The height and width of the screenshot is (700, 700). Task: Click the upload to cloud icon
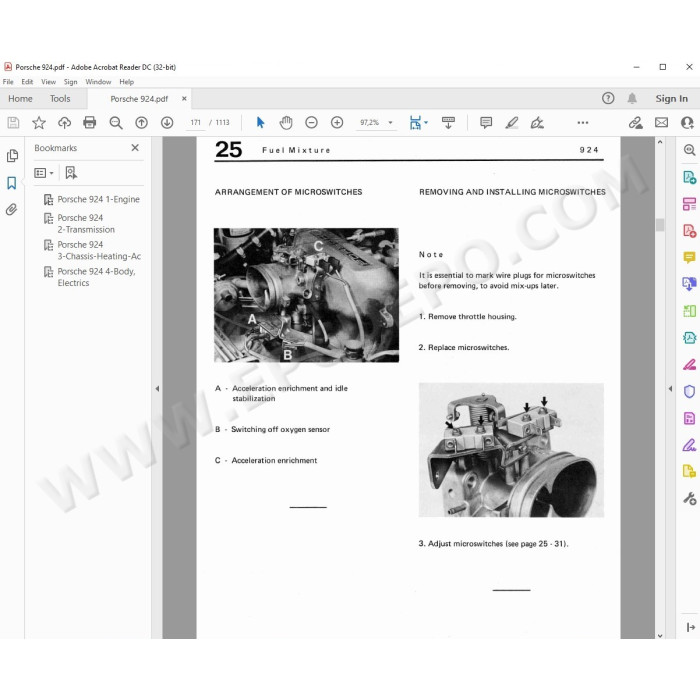coord(64,122)
